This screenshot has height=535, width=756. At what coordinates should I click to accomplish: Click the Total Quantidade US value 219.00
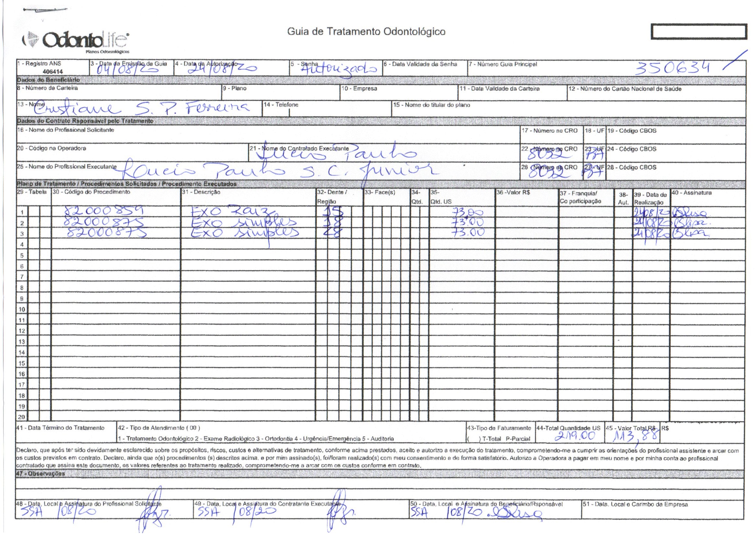[575, 436]
